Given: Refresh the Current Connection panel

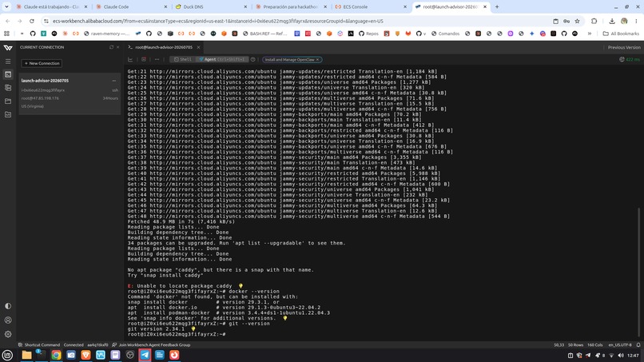Looking at the screenshot, I should [111, 47].
